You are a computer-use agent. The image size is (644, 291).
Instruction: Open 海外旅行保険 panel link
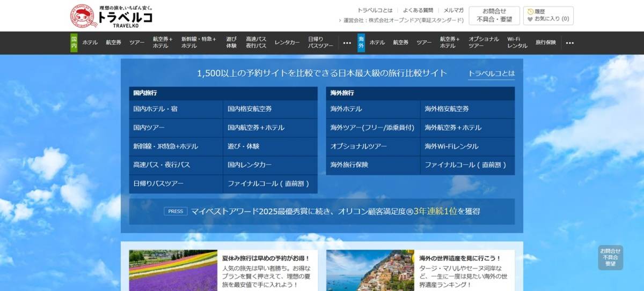tap(373, 165)
